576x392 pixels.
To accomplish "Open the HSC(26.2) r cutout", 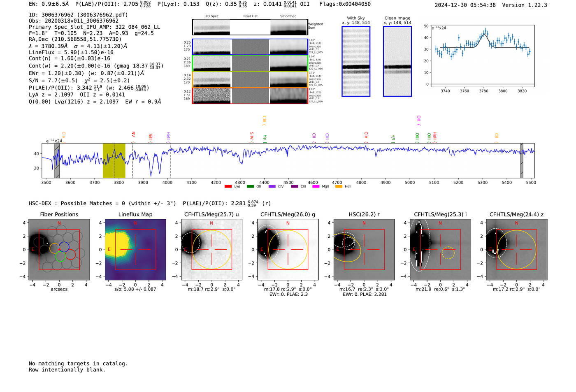I will point(364,250).
